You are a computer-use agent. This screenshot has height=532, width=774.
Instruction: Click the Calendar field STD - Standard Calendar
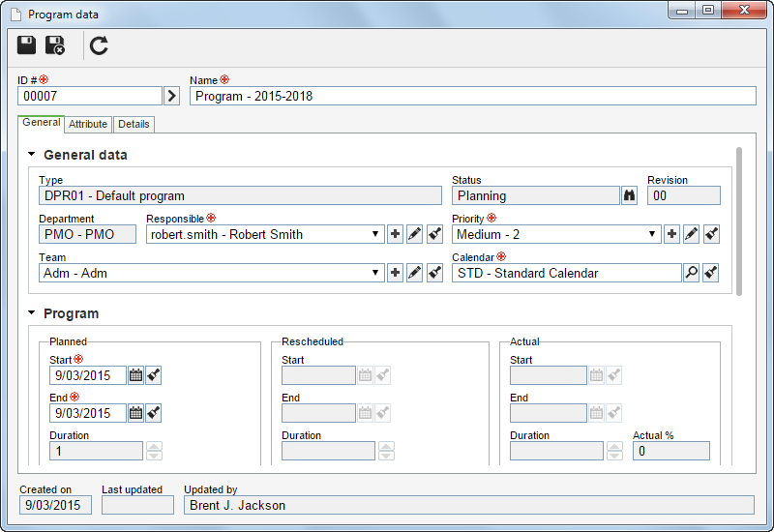567,273
